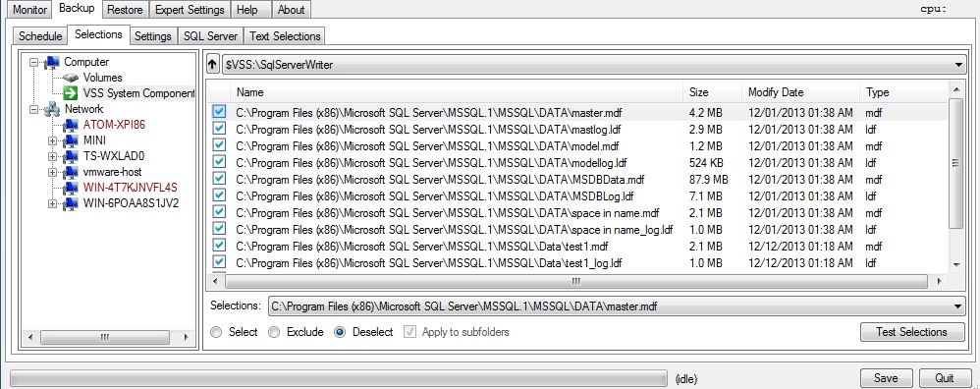
Task: Select the test1_log.ldf file path text
Action: pyautogui.click(x=429, y=263)
